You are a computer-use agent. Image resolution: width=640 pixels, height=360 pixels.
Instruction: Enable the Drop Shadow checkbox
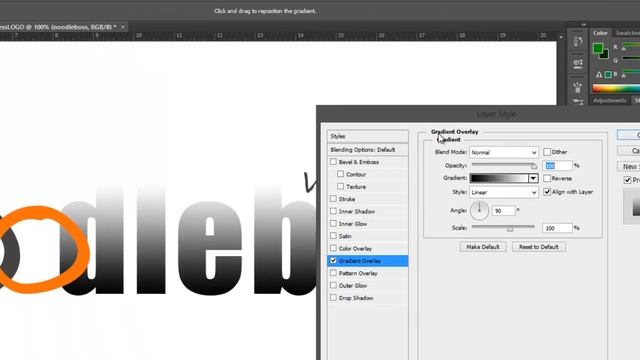tap(333, 298)
